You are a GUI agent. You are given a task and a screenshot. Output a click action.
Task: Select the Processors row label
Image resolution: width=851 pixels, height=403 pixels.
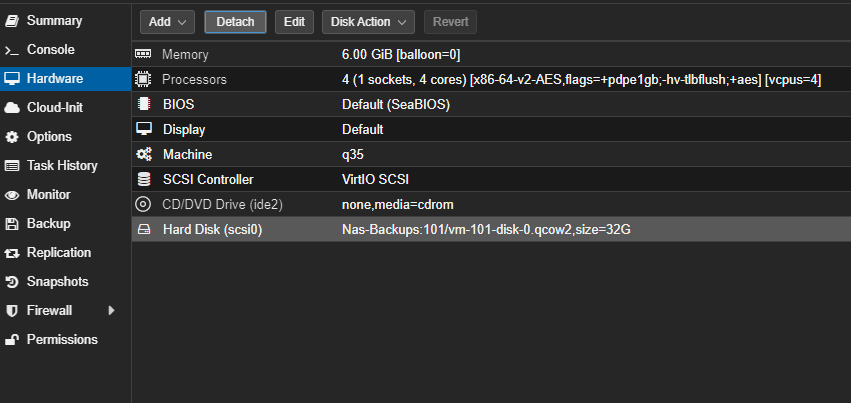(x=195, y=80)
